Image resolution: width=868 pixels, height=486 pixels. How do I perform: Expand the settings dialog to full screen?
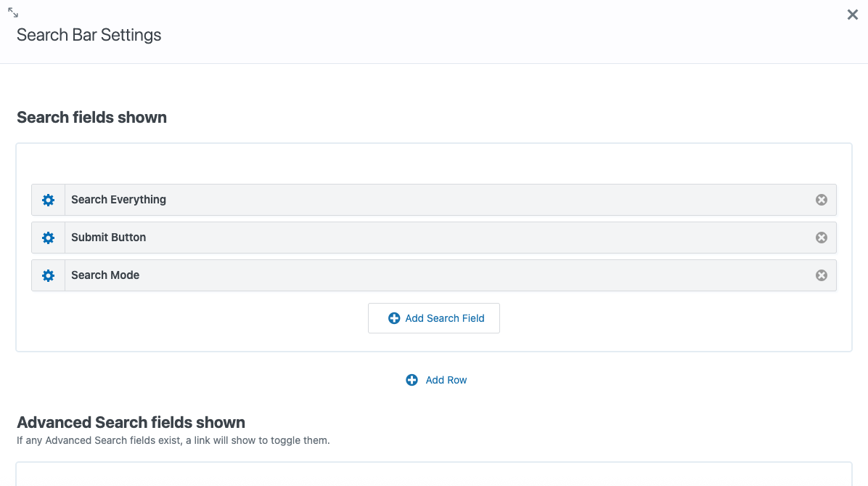[13, 12]
